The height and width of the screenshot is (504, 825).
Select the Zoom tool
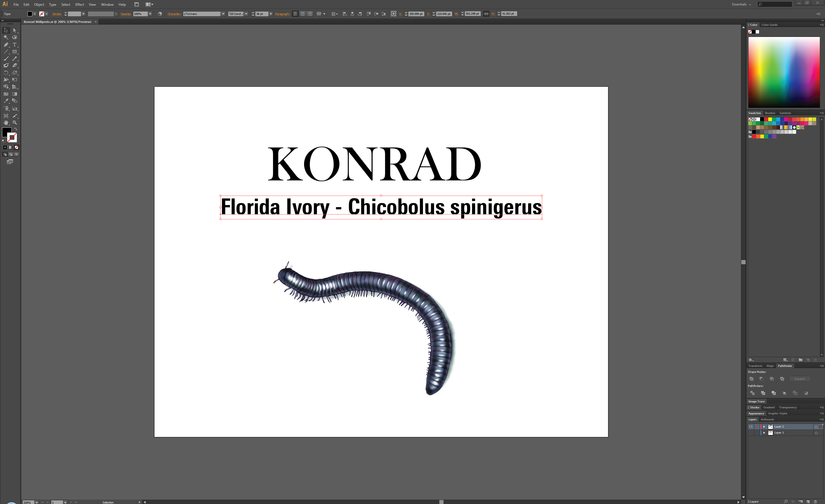(15, 123)
